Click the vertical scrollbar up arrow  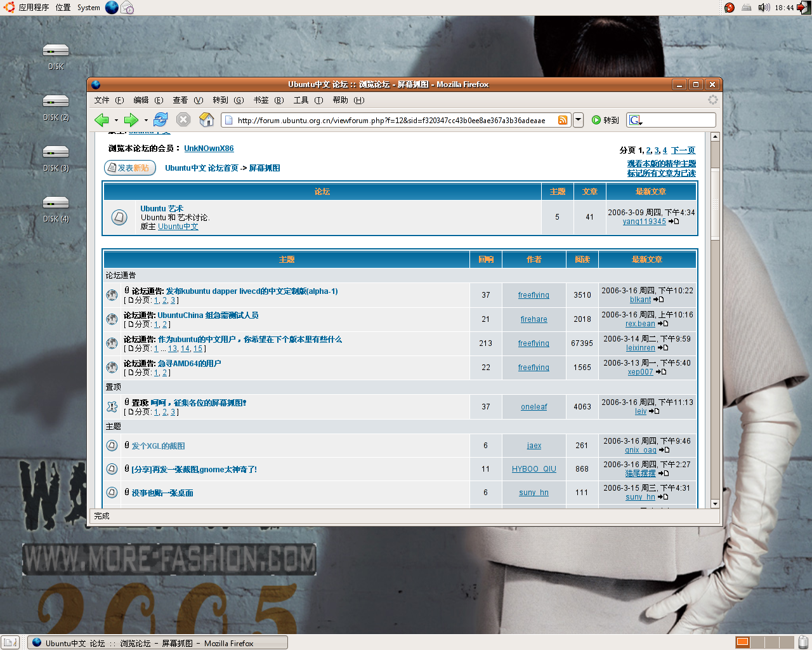[x=715, y=136]
